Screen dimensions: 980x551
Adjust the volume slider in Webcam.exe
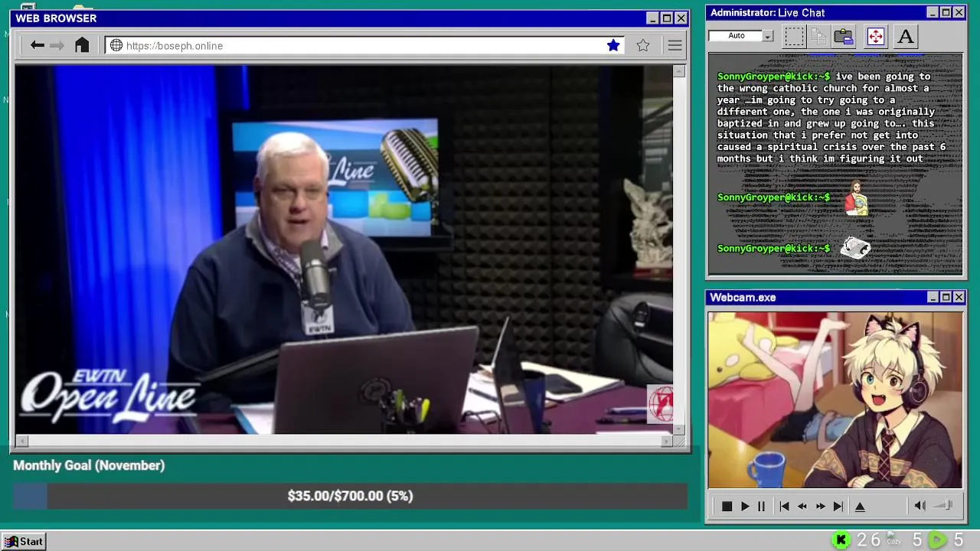(x=944, y=505)
